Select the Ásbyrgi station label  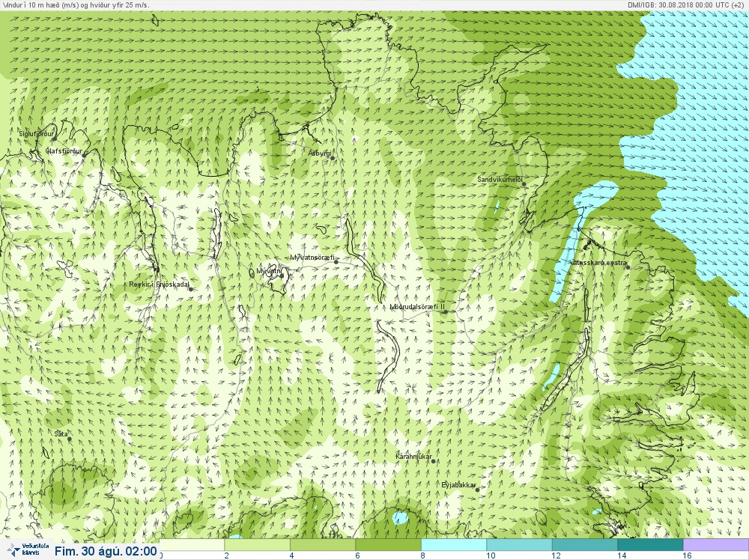(x=320, y=153)
